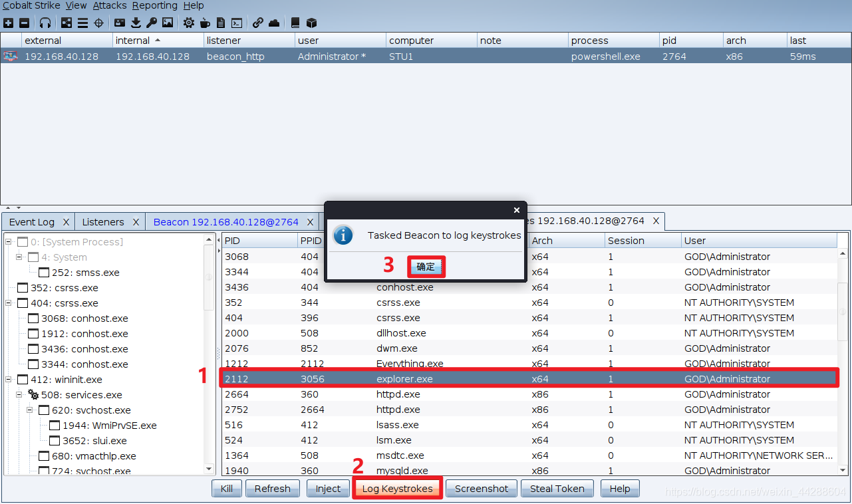Close the keystroke dialog with its X

517,210
